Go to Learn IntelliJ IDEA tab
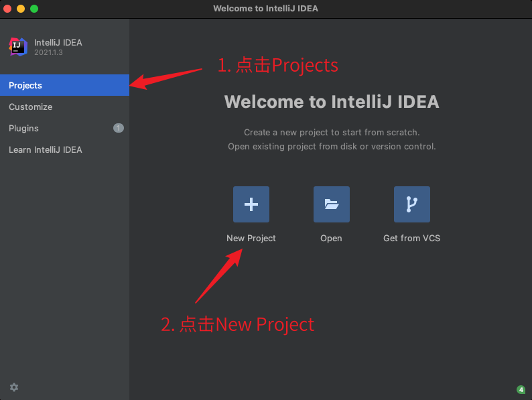 [x=45, y=149]
